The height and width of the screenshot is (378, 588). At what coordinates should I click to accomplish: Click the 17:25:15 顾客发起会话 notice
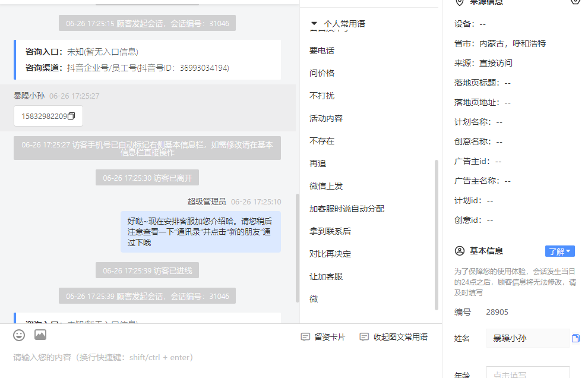coord(147,23)
